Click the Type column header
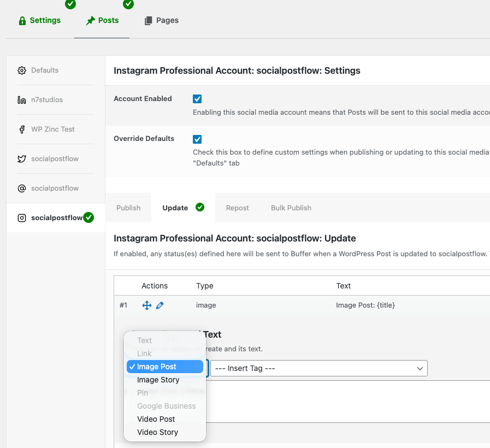 205,286
